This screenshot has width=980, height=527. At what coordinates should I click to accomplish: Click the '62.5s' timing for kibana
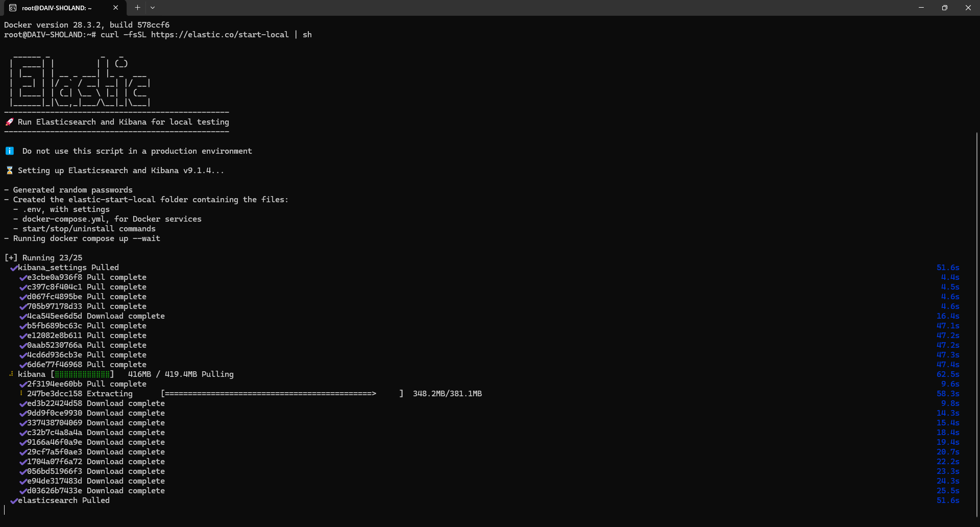948,374
